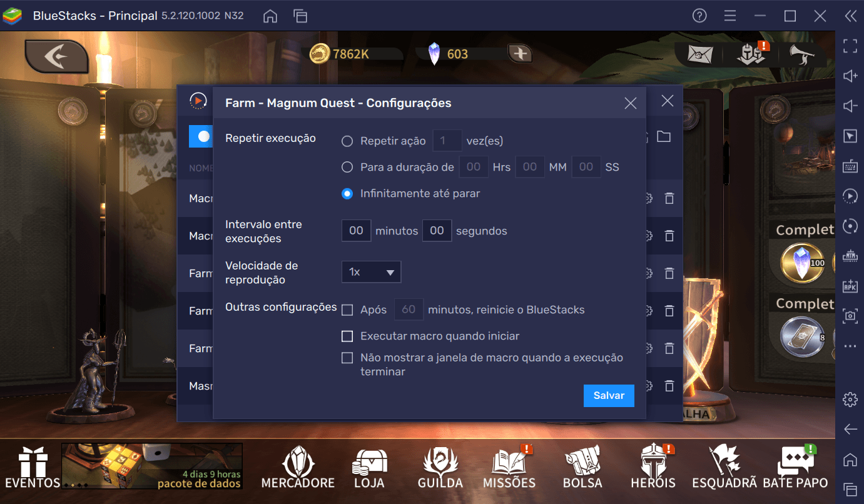Click the MM duration input field
The width and height of the screenshot is (864, 504).
click(530, 167)
